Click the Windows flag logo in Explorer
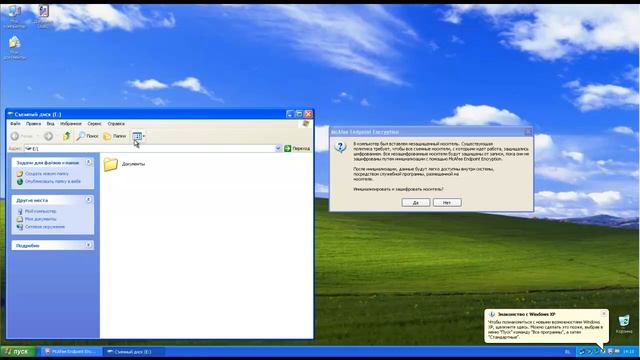Viewport: 640px width, 360px height. [x=306, y=123]
